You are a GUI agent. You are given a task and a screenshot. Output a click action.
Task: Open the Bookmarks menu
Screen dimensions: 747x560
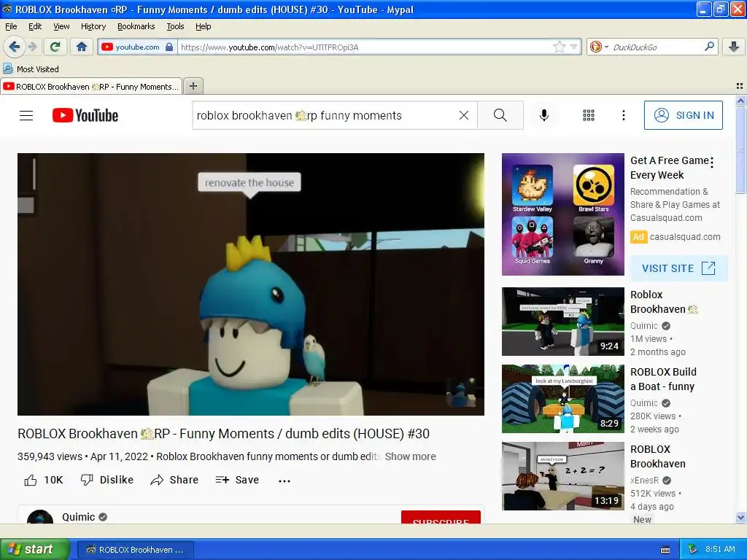136,26
